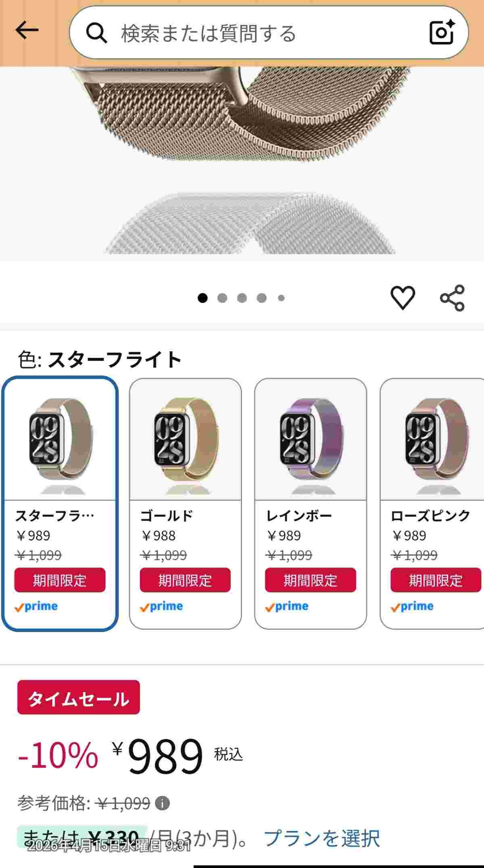Tap info icon beside reference price
Image resolution: width=484 pixels, height=868 pixels.
(x=162, y=803)
